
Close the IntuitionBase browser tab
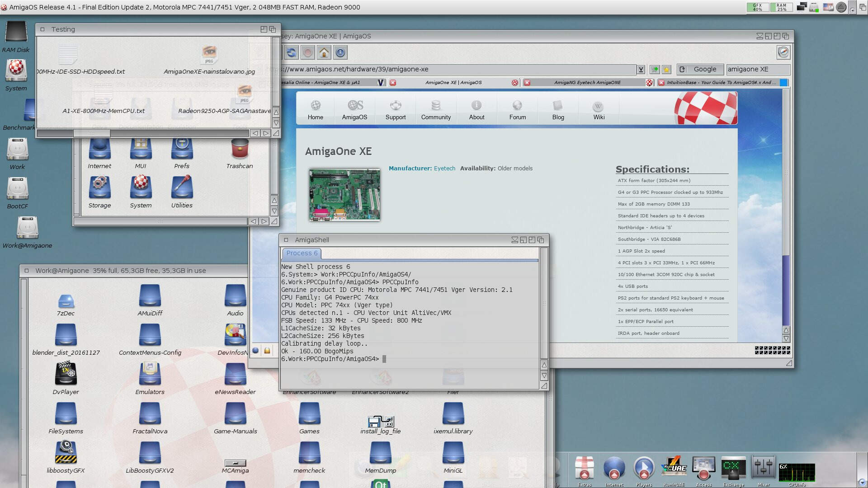[x=661, y=83]
